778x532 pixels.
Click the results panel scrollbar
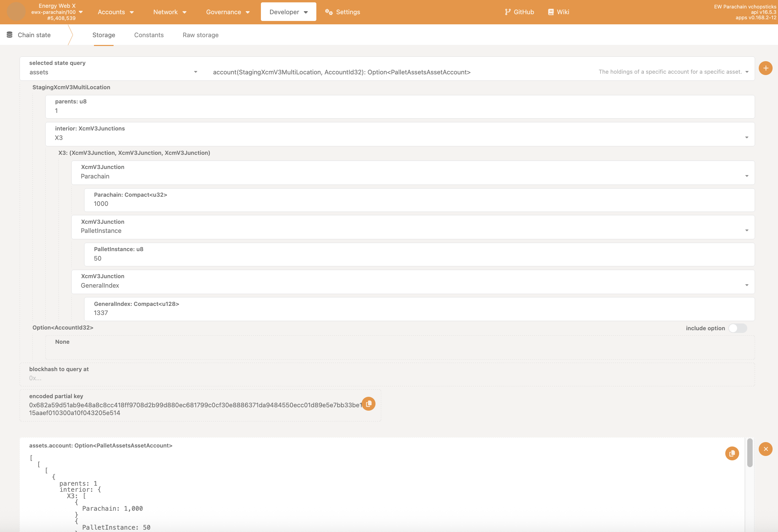point(750,453)
